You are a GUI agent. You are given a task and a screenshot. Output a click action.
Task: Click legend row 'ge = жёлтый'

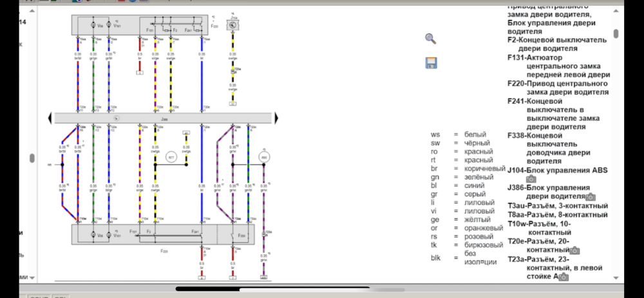460,219
